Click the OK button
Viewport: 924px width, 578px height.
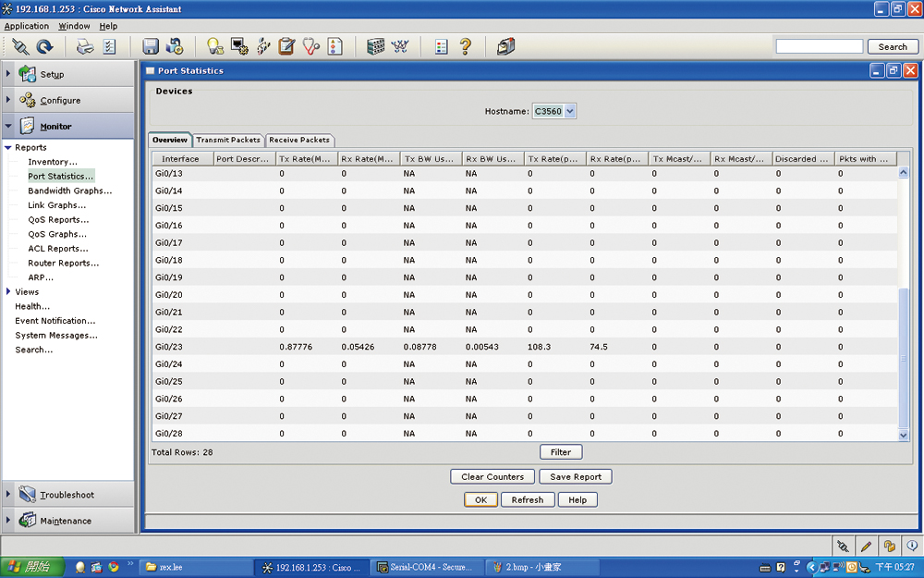[480, 500]
